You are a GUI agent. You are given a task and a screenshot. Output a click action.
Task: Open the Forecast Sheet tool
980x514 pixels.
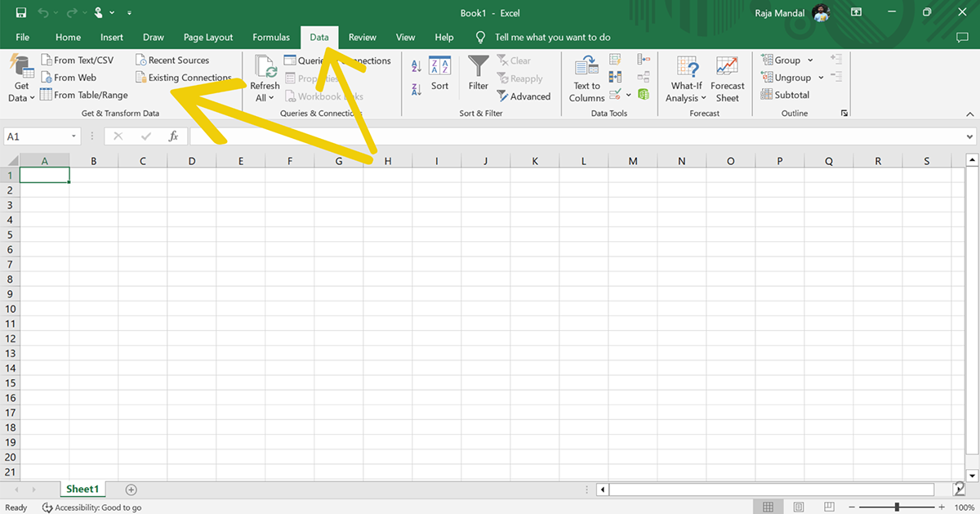727,67
